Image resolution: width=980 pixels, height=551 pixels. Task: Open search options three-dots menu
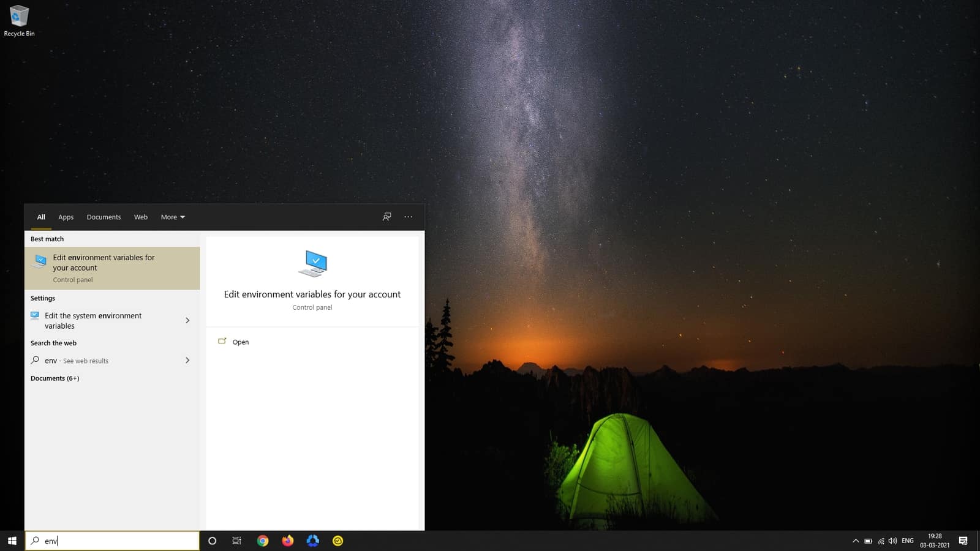tap(409, 217)
